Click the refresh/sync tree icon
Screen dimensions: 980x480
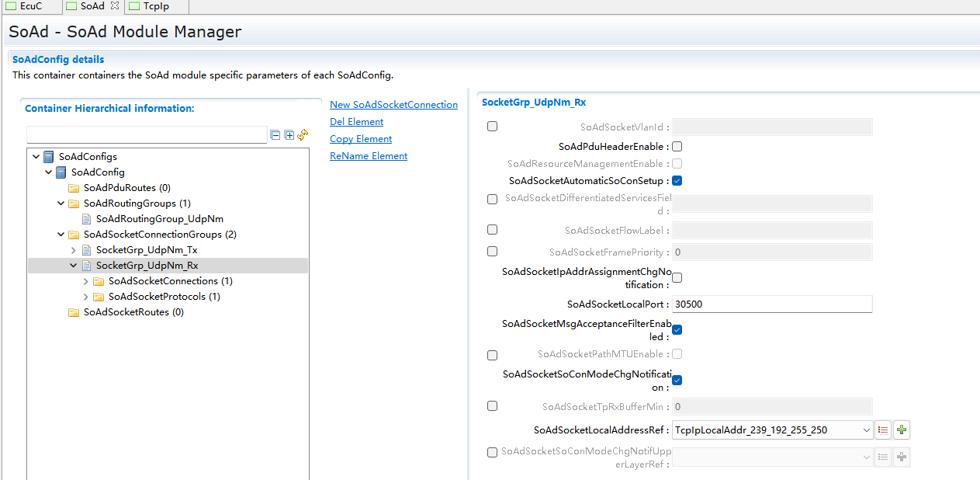tap(303, 135)
